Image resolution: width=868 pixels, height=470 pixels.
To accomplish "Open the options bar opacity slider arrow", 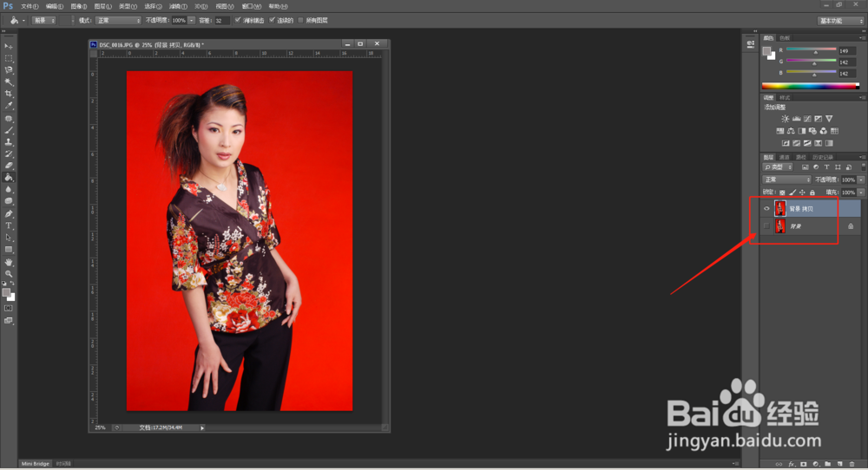I will click(x=192, y=21).
